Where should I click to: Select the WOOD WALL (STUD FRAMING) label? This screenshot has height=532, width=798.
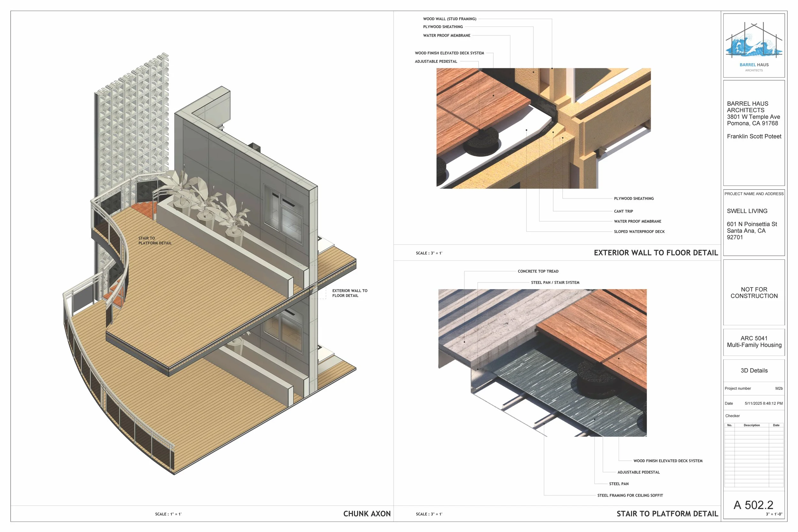[449, 19]
